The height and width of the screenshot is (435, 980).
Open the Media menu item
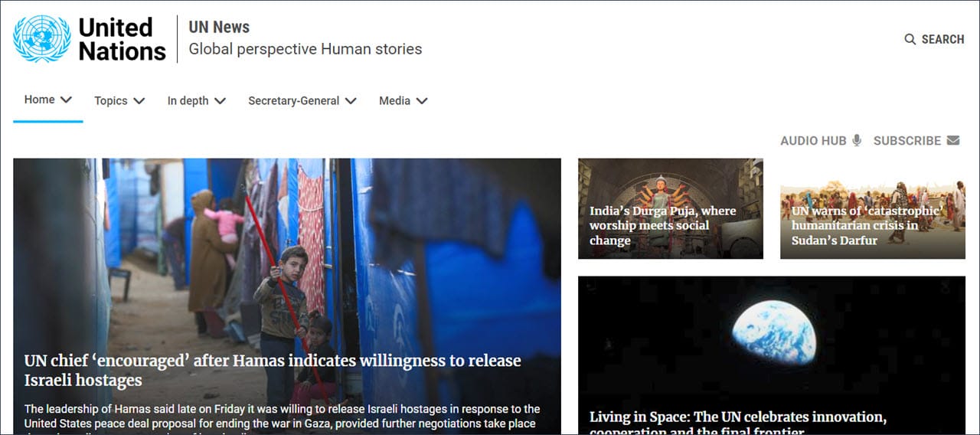[395, 101]
